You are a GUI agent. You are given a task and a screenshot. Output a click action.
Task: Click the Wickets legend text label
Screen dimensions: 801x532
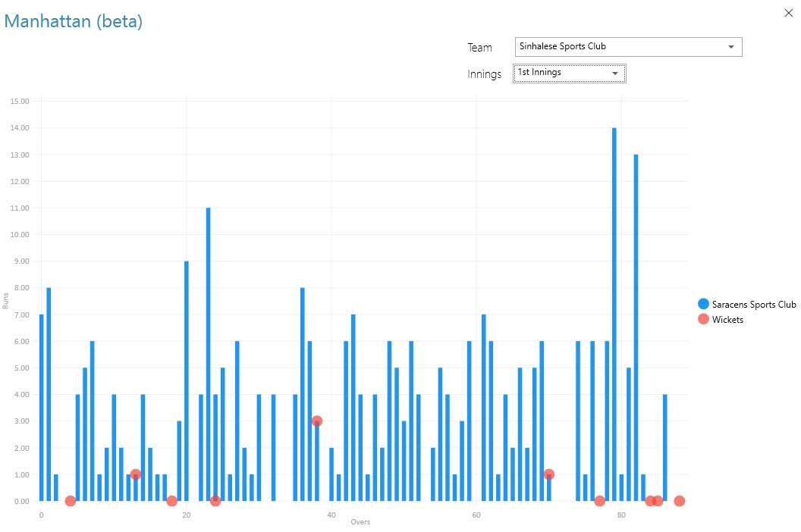pyautogui.click(x=727, y=320)
